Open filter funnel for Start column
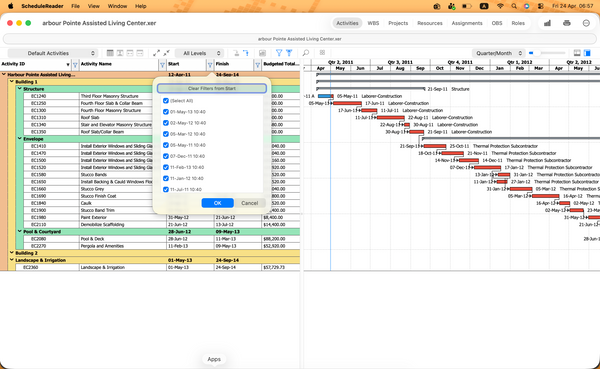 [x=210, y=65]
